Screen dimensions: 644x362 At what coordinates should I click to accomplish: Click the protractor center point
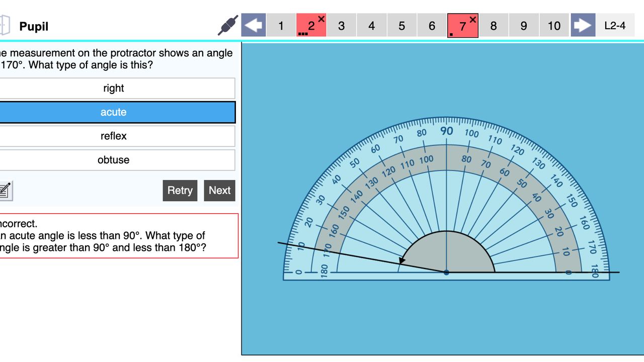coord(446,272)
